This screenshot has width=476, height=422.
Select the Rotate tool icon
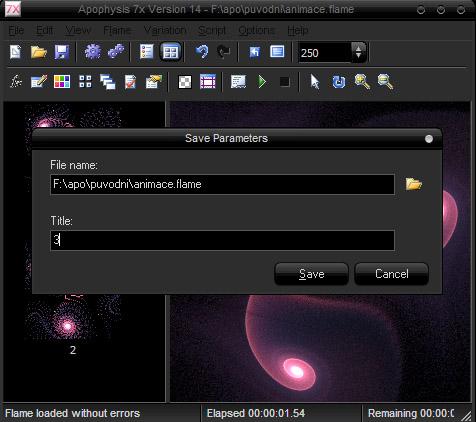pos(339,82)
